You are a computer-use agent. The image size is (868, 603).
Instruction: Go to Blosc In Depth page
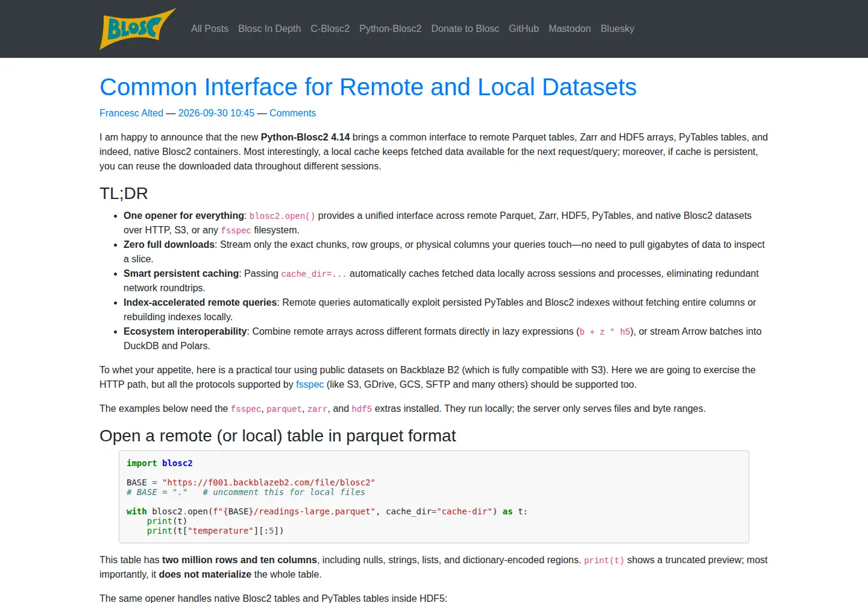(x=269, y=29)
